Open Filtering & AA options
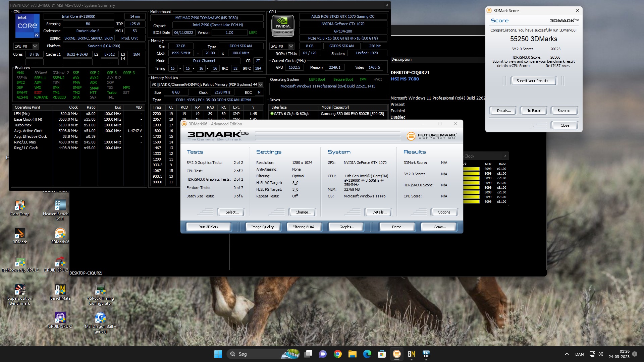 point(305,227)
